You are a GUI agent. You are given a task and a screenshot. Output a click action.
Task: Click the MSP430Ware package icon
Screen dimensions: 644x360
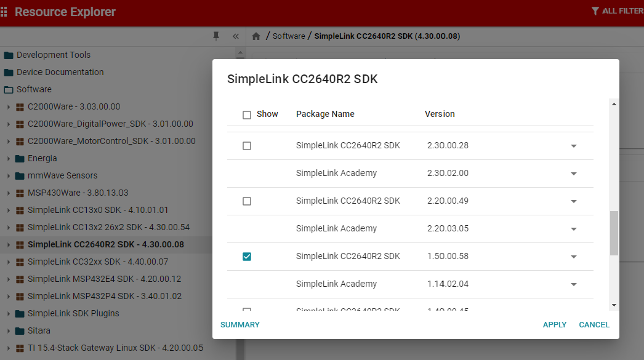pos(20,193)
